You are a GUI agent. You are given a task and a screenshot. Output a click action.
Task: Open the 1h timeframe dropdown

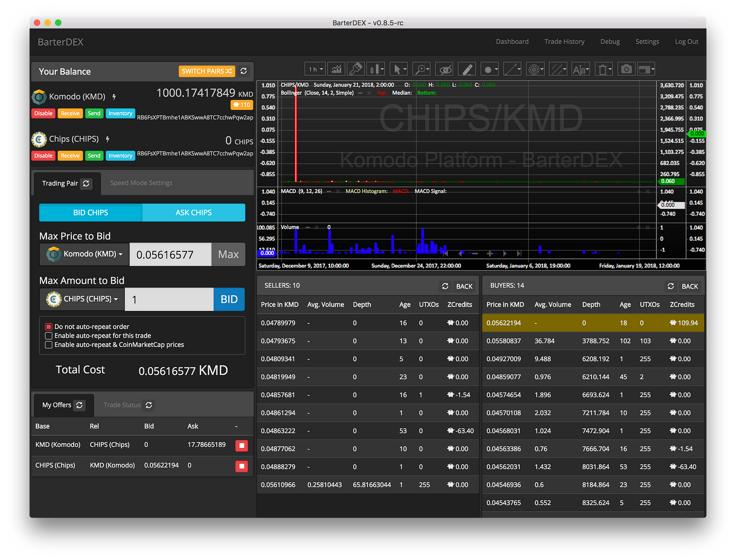[x=315, y=69]
